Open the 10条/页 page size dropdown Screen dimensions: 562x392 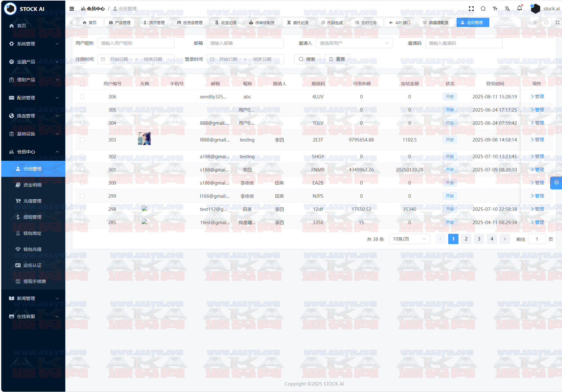[409, 239]
